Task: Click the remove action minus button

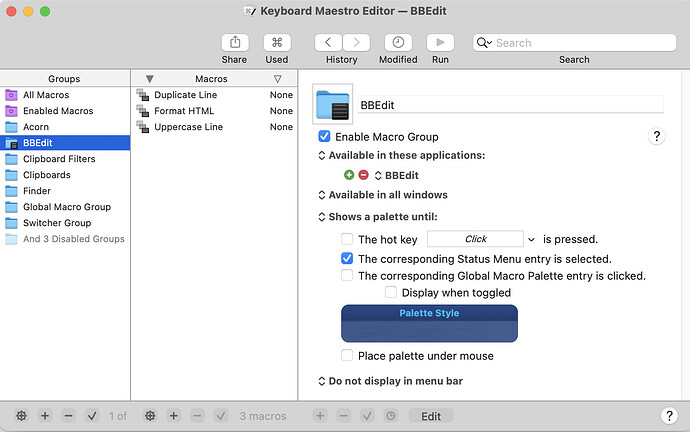Action: [x=344, y=416]
